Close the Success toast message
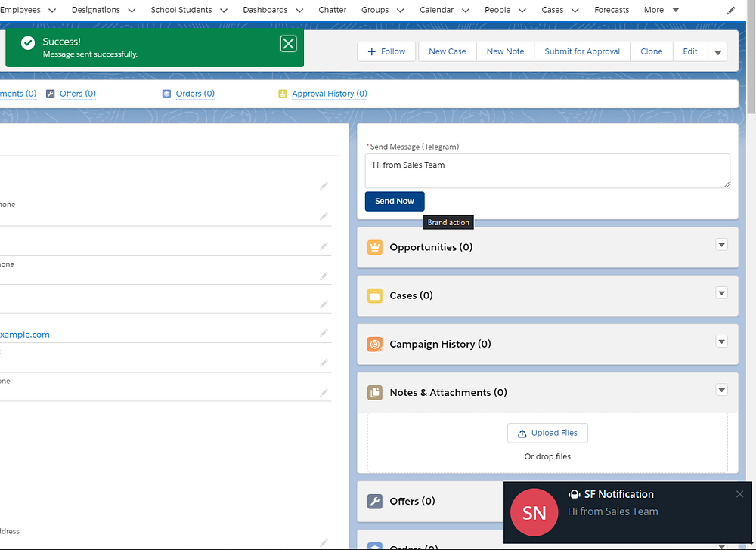Viewport: 756px width, 550px height. point(288,44)
